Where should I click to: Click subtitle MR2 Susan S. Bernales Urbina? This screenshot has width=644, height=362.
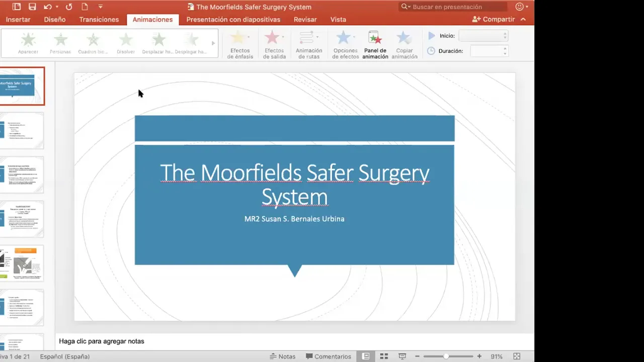coord(294,219)
